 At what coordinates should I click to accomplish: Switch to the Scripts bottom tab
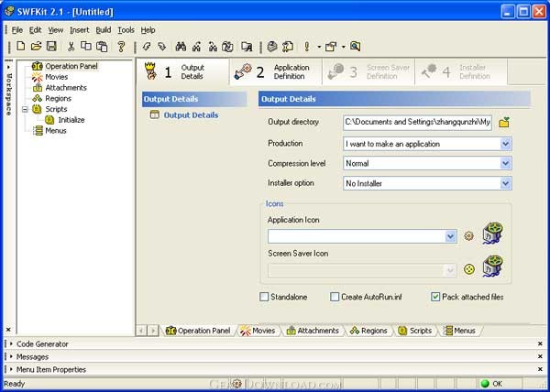tap(415, 331)
